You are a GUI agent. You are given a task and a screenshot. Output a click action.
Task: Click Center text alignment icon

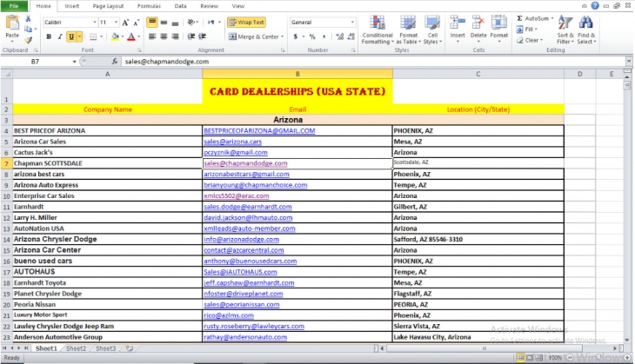tap(164, 36)
